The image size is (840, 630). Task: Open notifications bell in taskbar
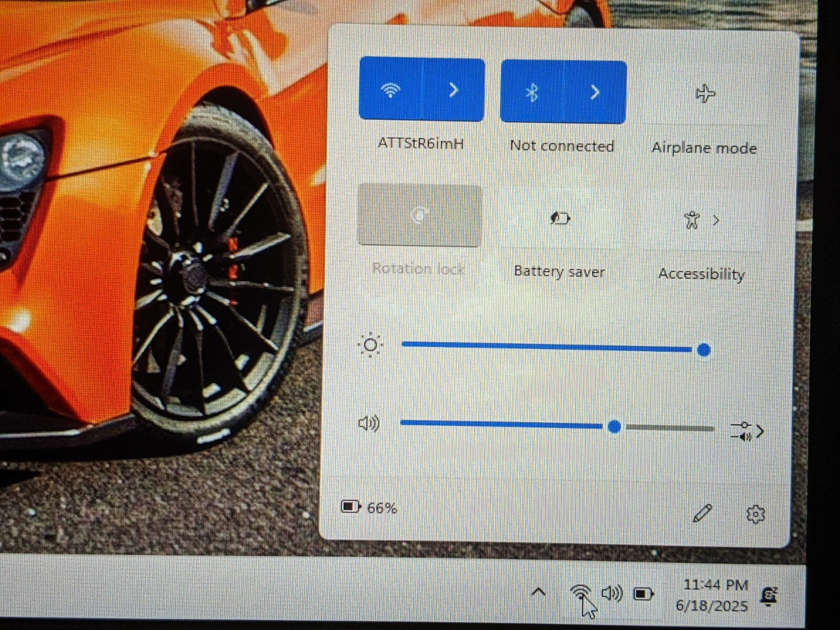769,596
